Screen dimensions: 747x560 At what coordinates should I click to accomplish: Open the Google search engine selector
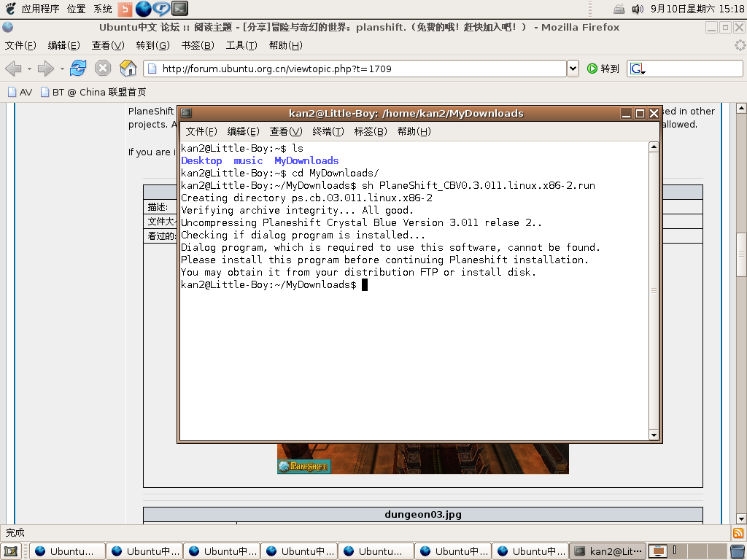coord(638,69)
